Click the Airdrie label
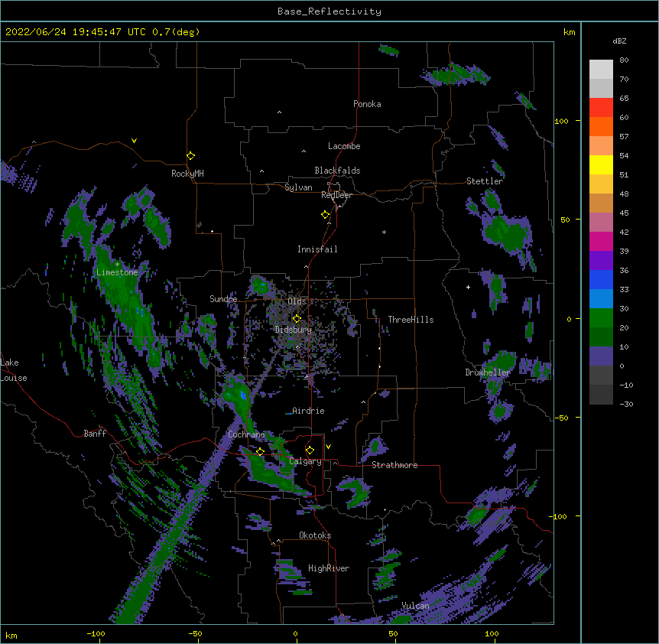Screen dimensions: 659x644 pos(308,411)
